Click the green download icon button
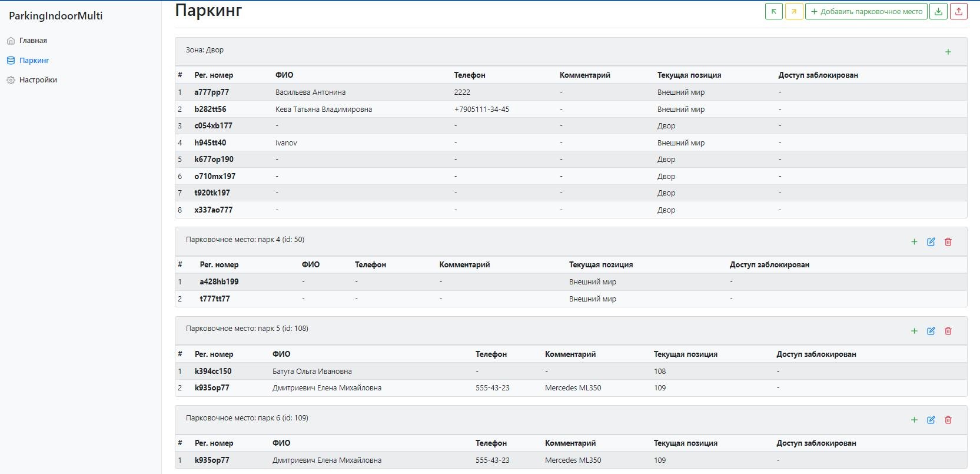This screenshot has width=980, height=474. click(939, 11)
